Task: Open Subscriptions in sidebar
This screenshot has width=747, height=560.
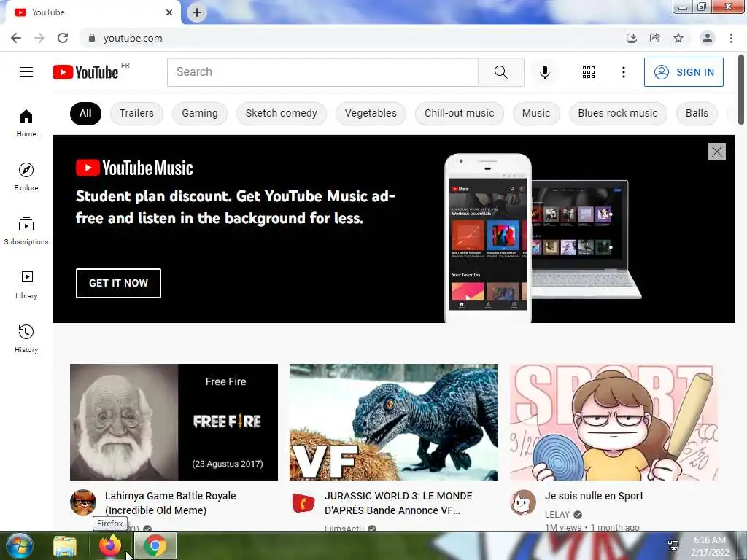Action: (26, 231)
